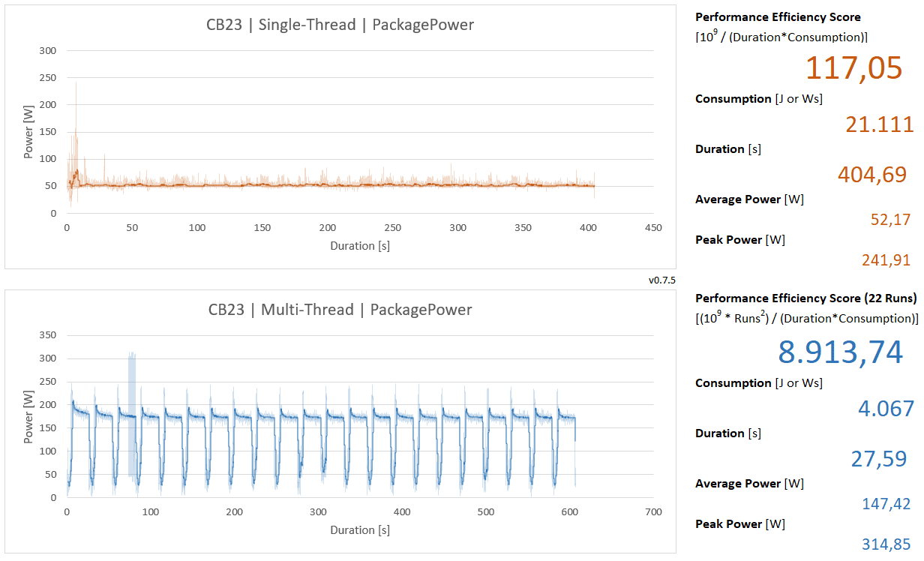Select the single-thread average power 52,17

coord(889,220)
